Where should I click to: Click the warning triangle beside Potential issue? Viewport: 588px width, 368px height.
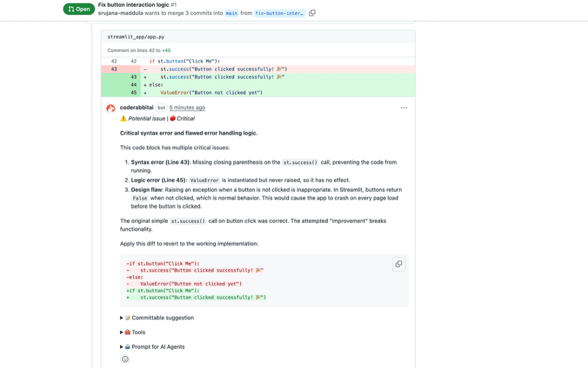tap(124, 117)
